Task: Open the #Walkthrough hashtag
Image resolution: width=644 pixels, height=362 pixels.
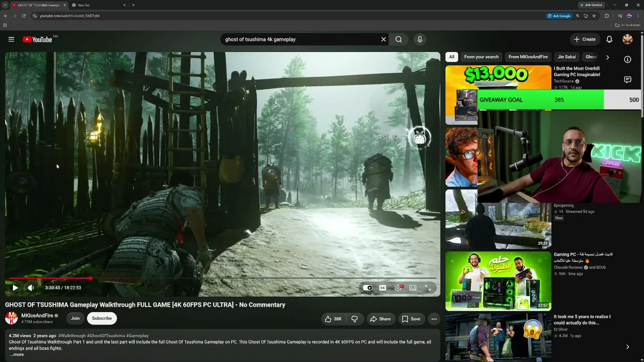Action: point(72,335)
